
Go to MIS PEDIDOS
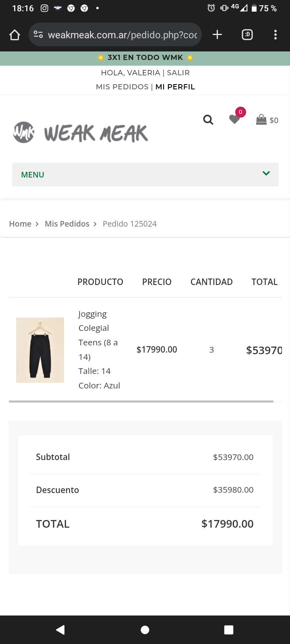122,87
